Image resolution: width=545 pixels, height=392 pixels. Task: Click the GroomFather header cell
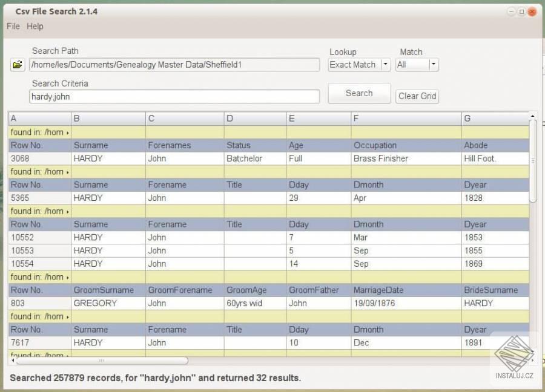pos(319,290)
